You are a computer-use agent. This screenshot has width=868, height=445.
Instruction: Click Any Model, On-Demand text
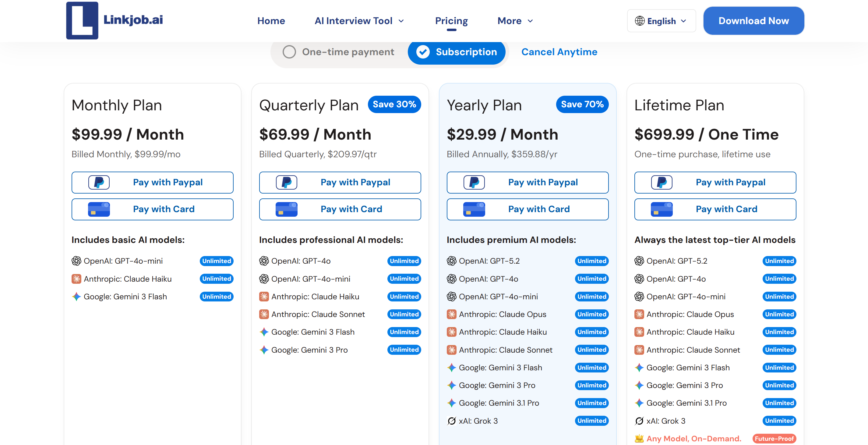694,439
